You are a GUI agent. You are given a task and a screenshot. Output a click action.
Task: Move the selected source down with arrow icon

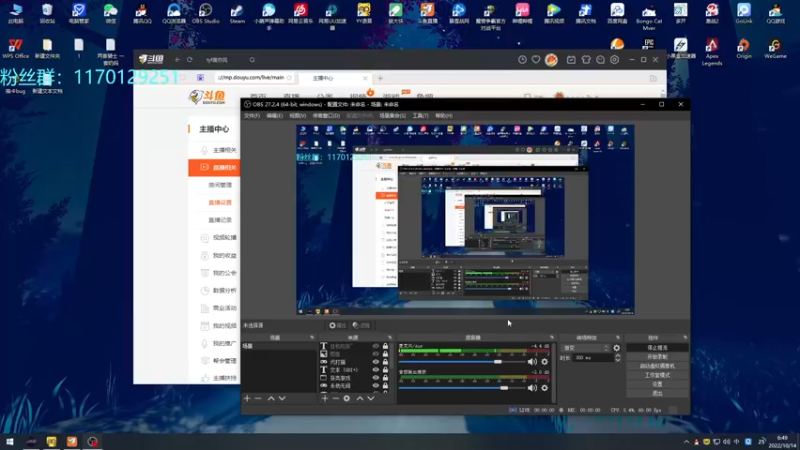(x=371, y=398)
